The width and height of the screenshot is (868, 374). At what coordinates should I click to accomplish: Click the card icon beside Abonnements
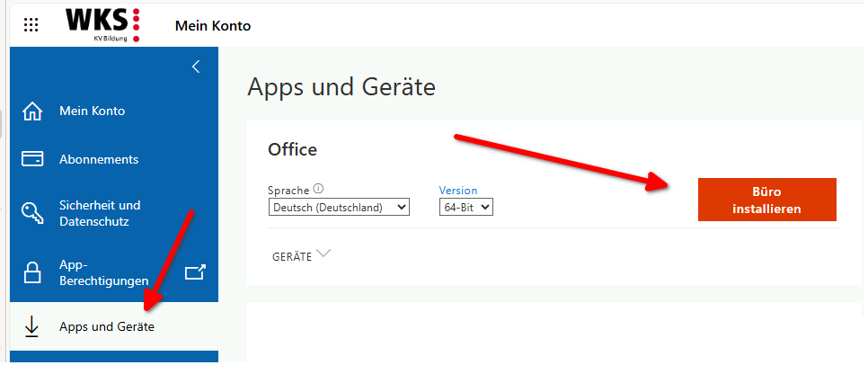click(32, 159)
